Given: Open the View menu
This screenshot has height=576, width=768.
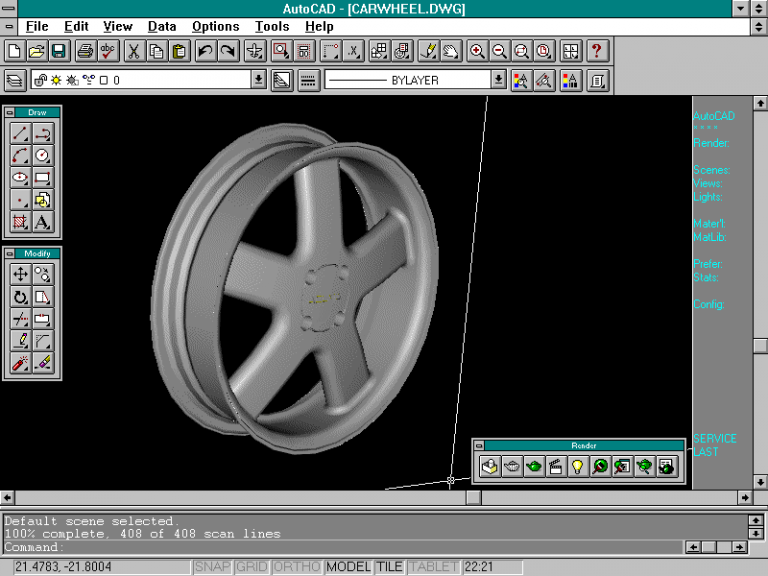Looking at the screenshot, I should (118, 26).
